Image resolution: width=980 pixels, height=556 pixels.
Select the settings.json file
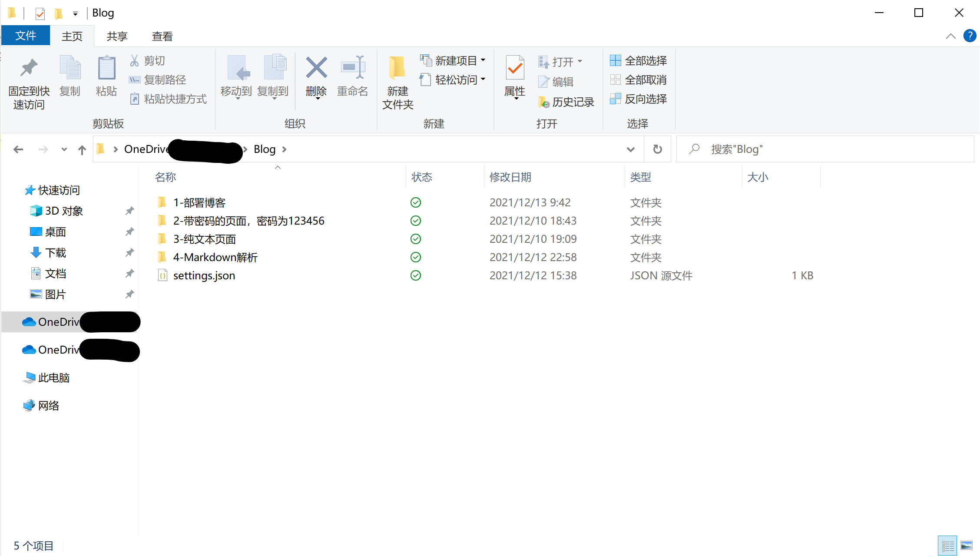pyautogui.click(x=204, y=275)
